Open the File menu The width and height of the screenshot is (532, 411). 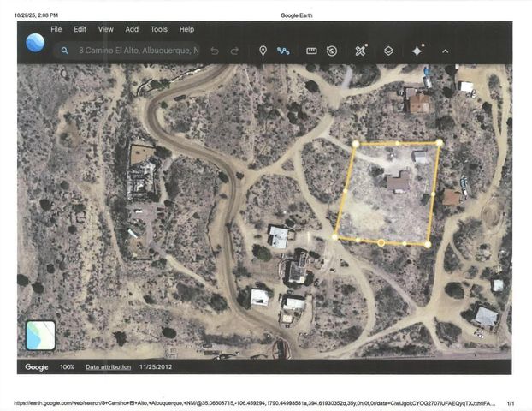(56, 29)
